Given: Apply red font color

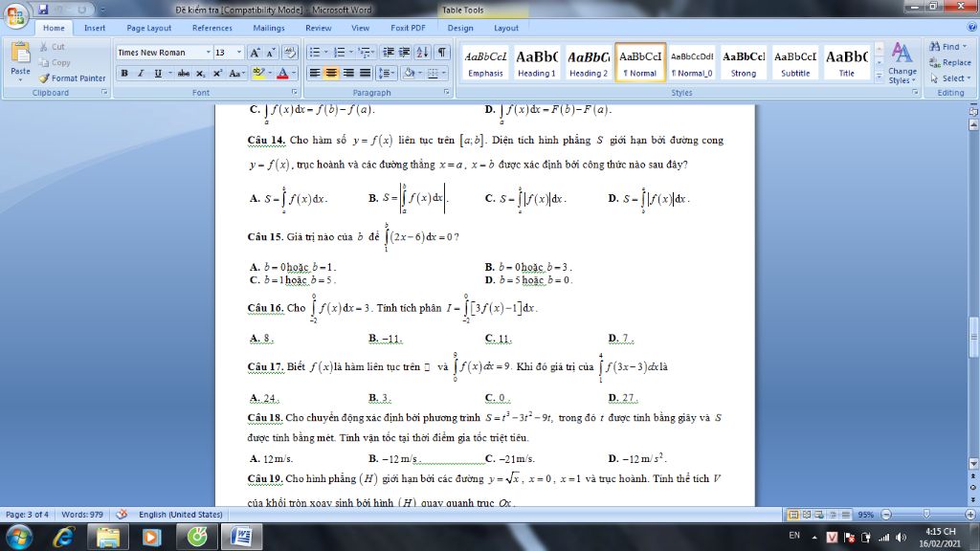Looking at the screenshot, I should (x=282, y=73).
